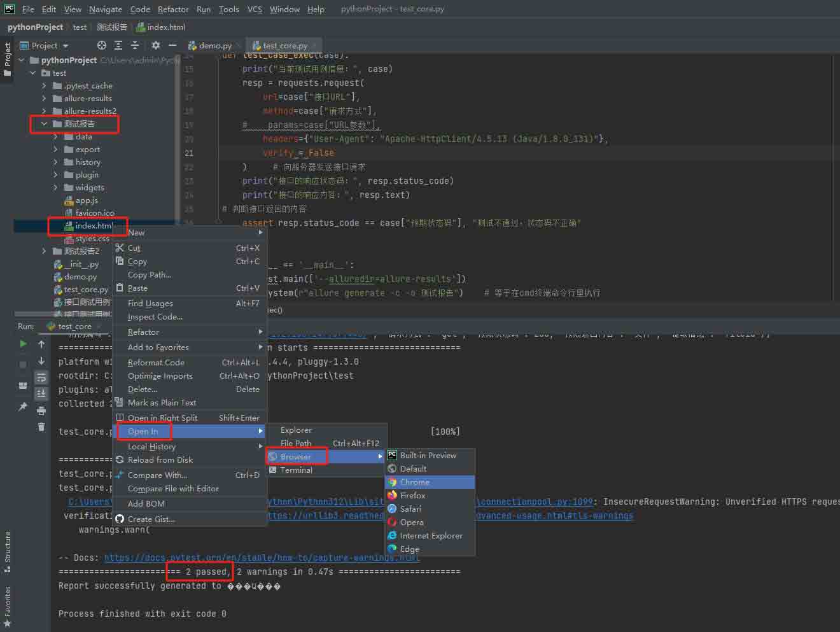Viewport: 840px width, 632px height.
Task: Click pythonProject breadcrumb in navigation bar
Action: click(35, 27)
